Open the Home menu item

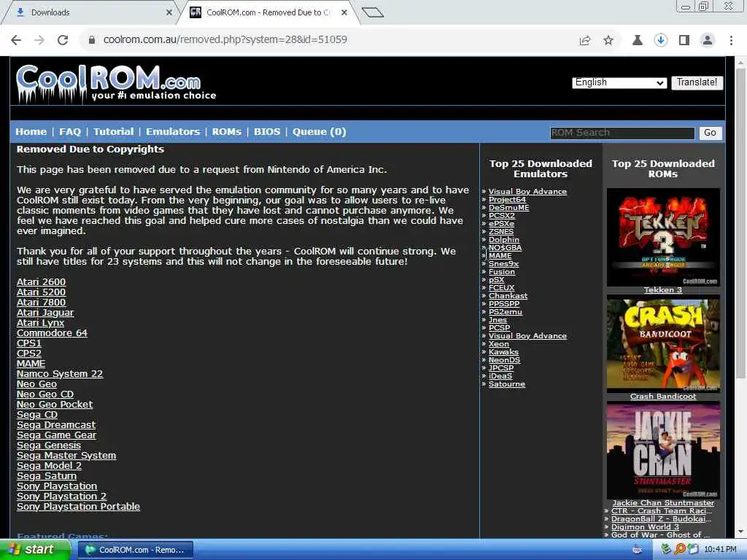click(x=31, y=132)
